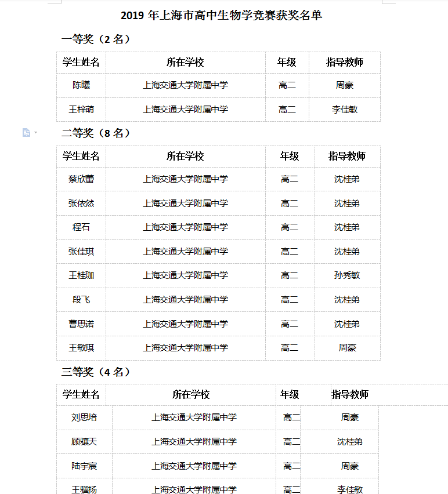This screenshot has width=448, height=494.
Task: Click the student name 段飞
Action: coord(81,300)
